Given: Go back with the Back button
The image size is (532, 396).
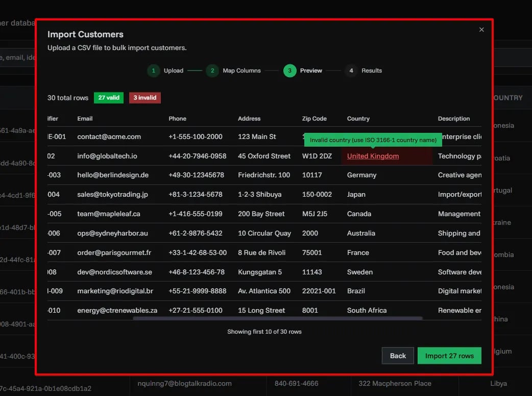Looking at the screenshot, I should pyautogui.click(x=398, y=356).
